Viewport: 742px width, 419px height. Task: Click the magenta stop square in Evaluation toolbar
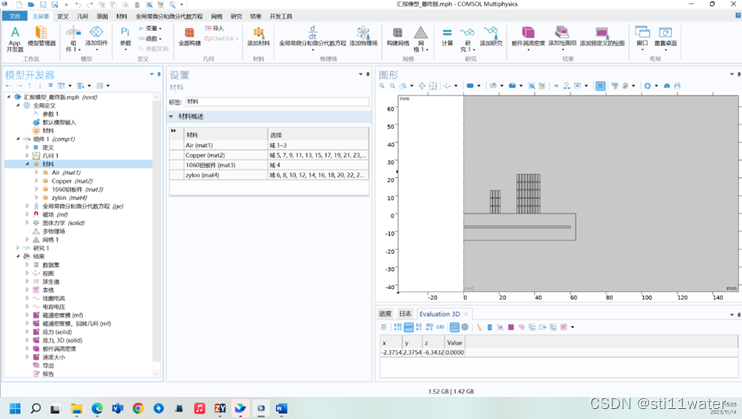pos(511,327)
